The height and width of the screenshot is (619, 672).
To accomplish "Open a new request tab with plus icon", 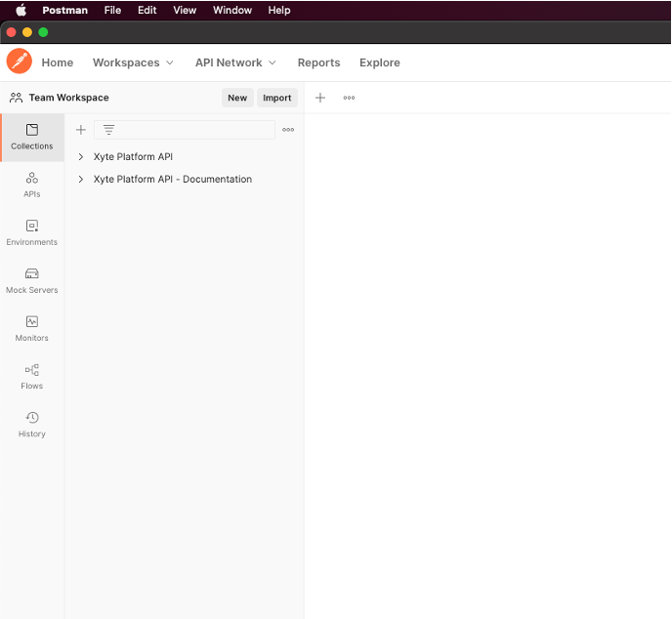I will click(x=320, y=98).
